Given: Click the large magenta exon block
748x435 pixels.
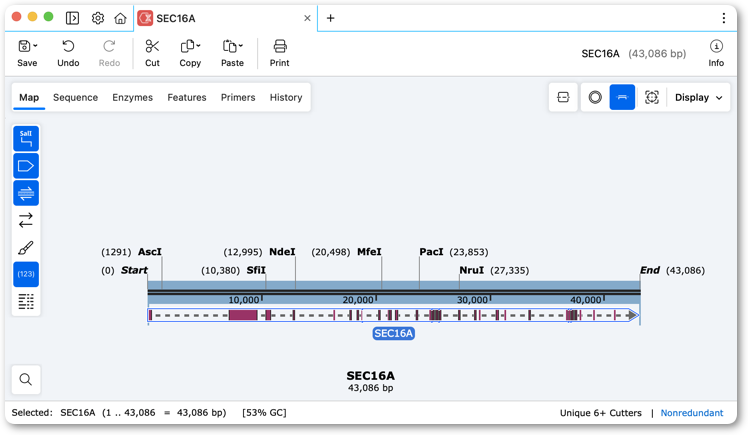Looking at the screenshot, I should pos(243,315).
